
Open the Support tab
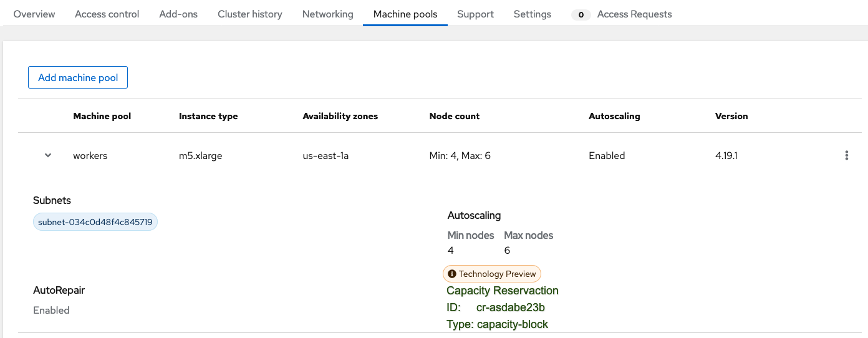[x=475, y=14]
